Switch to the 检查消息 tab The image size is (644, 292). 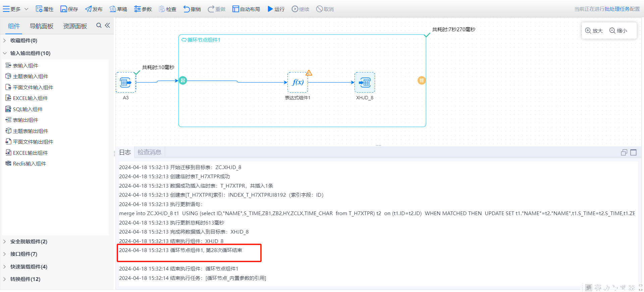(149, 152)
